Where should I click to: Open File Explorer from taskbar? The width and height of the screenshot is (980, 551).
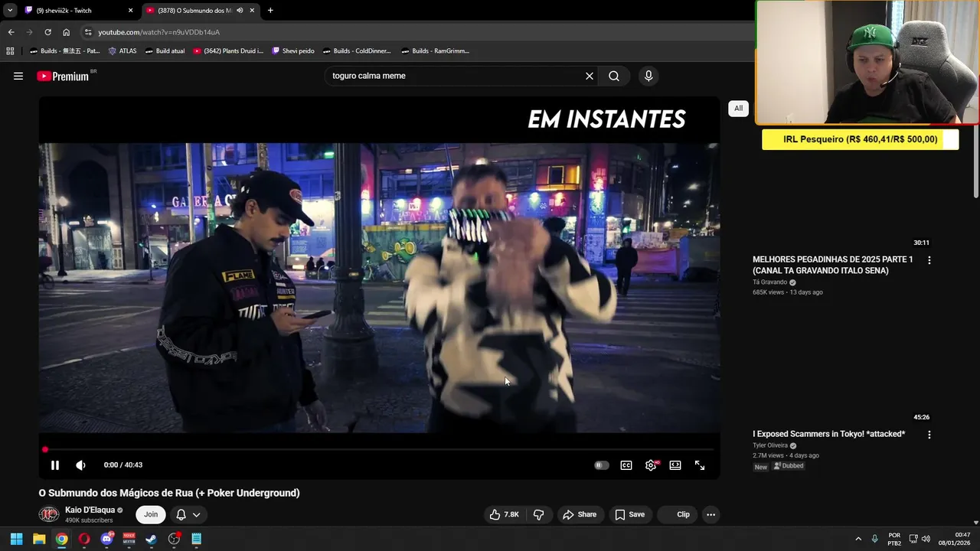click(39, 539)
